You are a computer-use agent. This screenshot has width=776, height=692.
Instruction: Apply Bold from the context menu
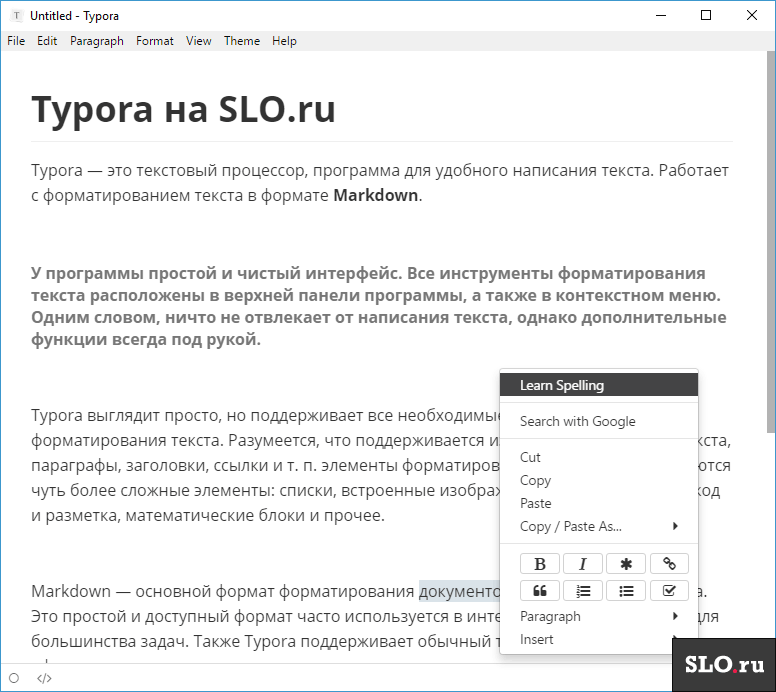pos(540,563)
